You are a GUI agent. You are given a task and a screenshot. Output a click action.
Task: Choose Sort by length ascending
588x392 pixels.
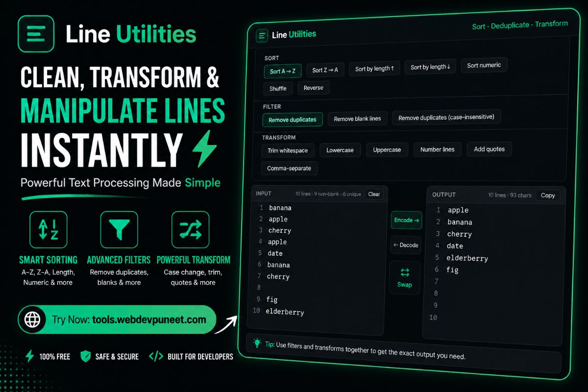point(374,69)
